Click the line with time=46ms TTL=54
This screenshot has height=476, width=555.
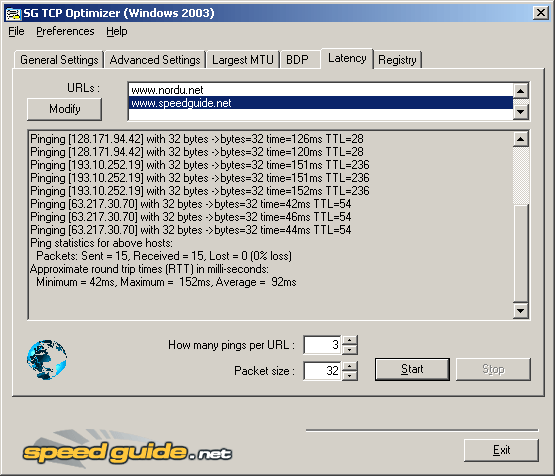pos(191,217)
